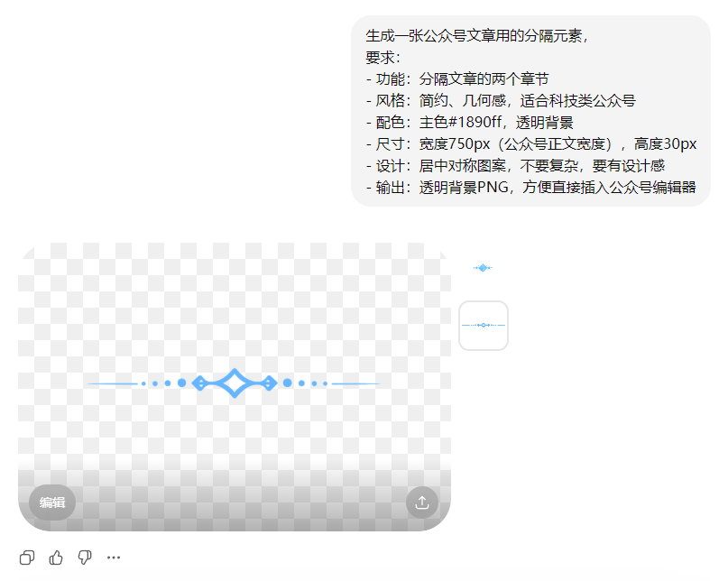Click the text line '配色：主色#1890ff，透明背景'
Screen dimensions: 728x581
click(x=470, y=123)
